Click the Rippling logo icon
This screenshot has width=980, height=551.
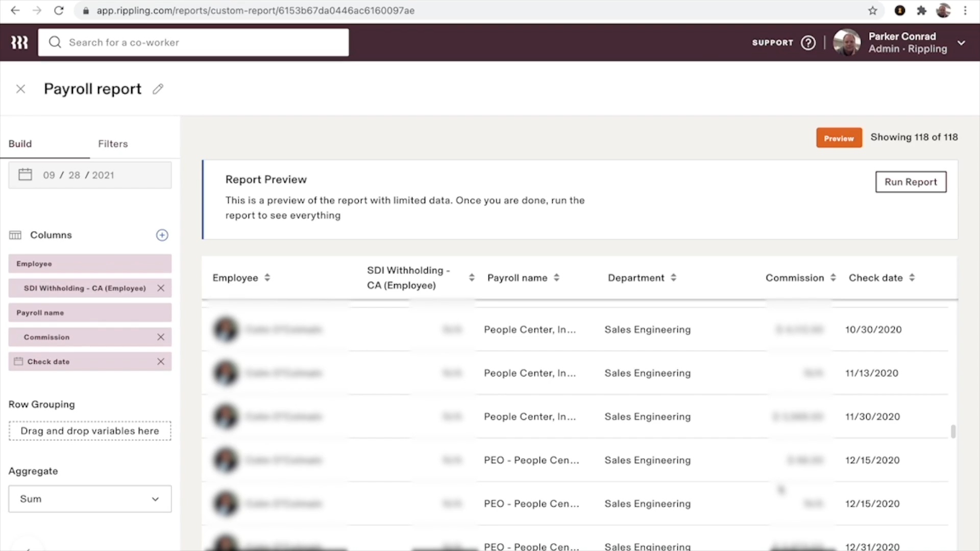[x=19, y=42]
